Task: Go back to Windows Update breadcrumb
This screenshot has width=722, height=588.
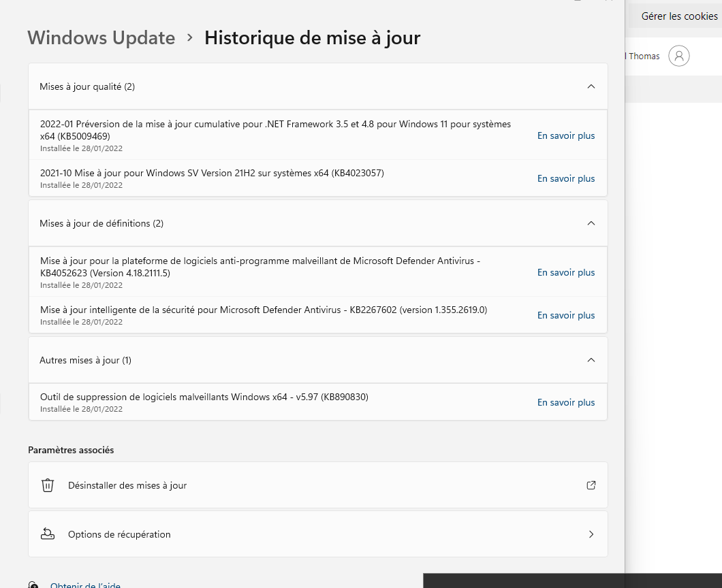Action: (101, 37)
